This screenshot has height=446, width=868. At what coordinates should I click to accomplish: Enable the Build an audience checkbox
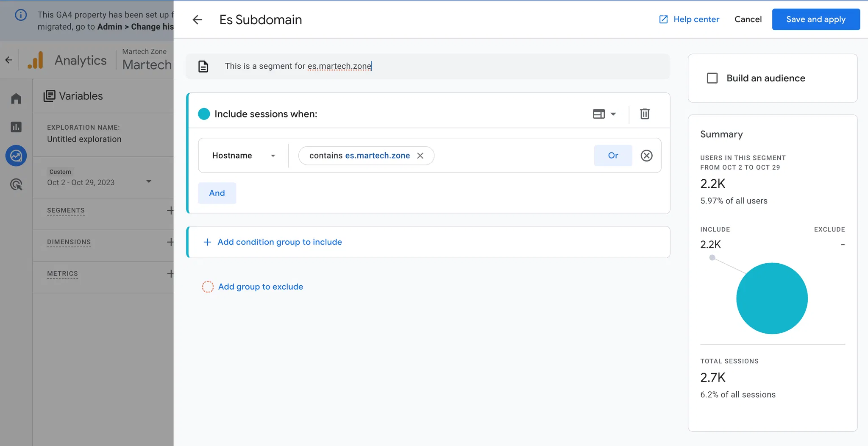[x=712, y=78]
